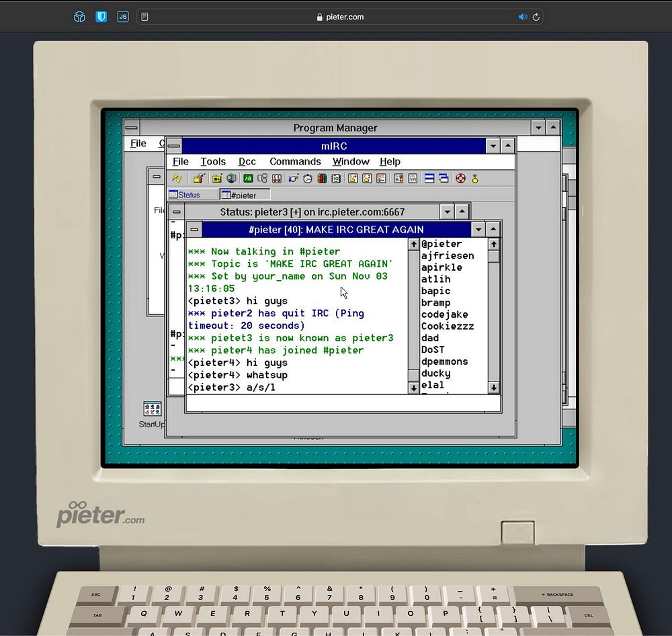Select apirkle in the nickname list
672x636 pixels.
(442, 267)
